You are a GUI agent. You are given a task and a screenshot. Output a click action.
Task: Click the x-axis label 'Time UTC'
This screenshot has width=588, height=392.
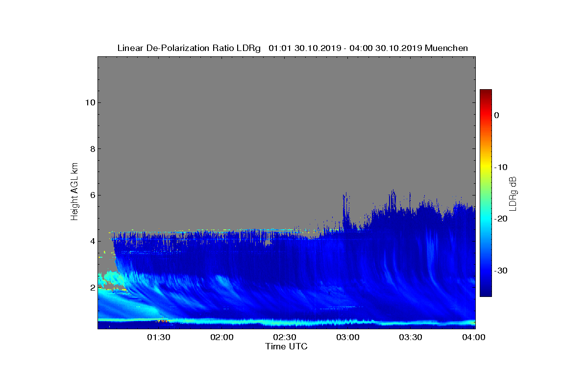pos(287,346)
